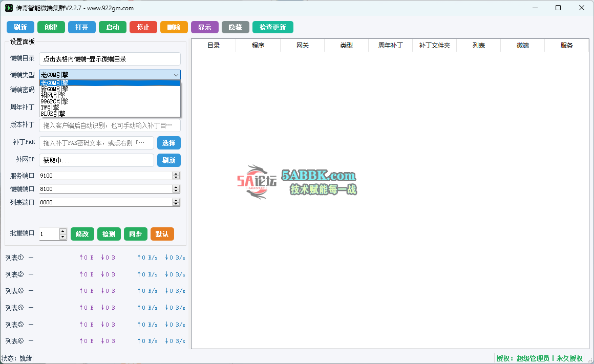Click the blue 刷新 toolbar button
The width and height of the screenshot is (594, 364).
click(x=20, y=27)
